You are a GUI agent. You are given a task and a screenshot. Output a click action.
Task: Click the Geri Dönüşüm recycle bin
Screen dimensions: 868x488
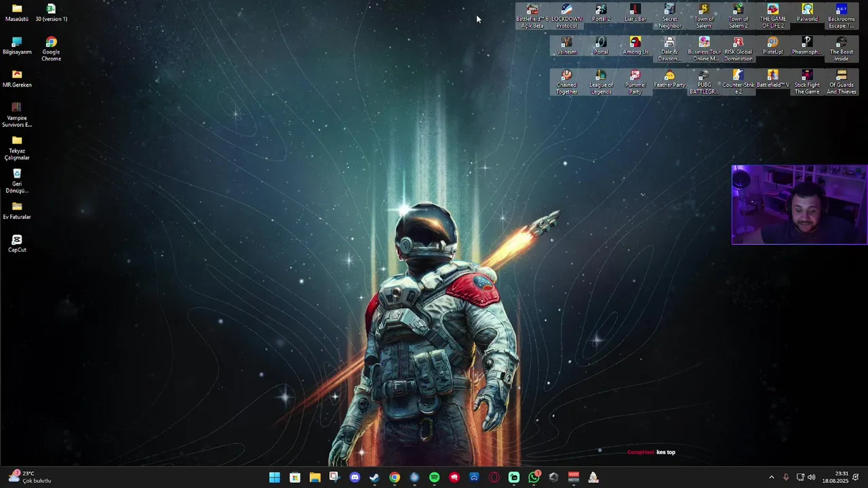(17, 181)
